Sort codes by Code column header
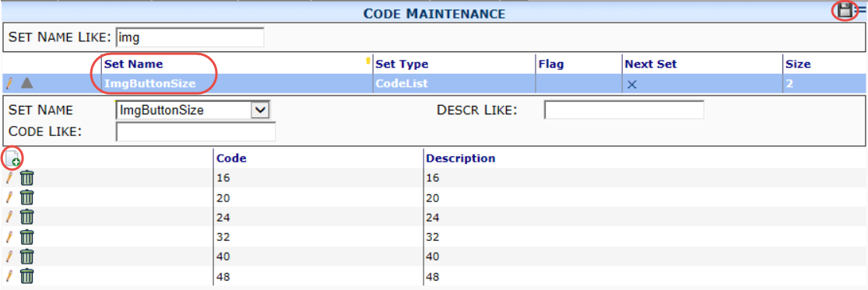868x290 pixels. point(231,159)
